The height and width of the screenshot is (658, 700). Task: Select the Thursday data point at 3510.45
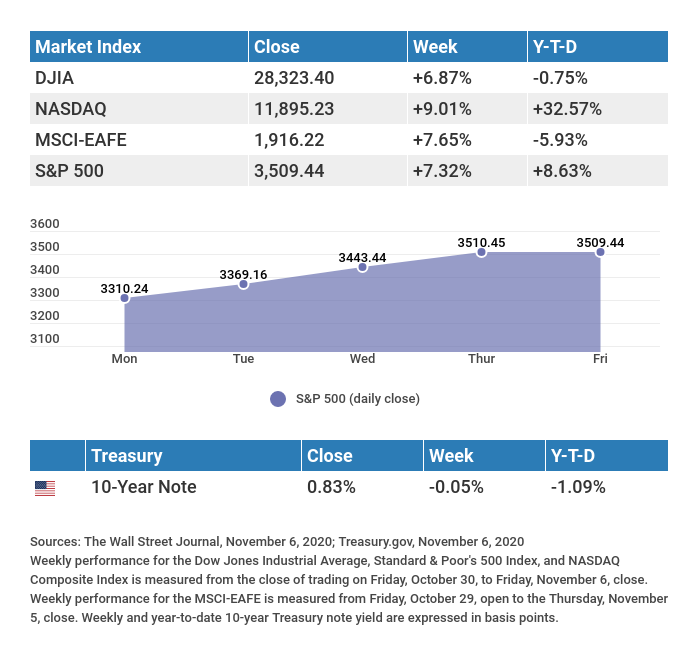(x=481, y=252)
